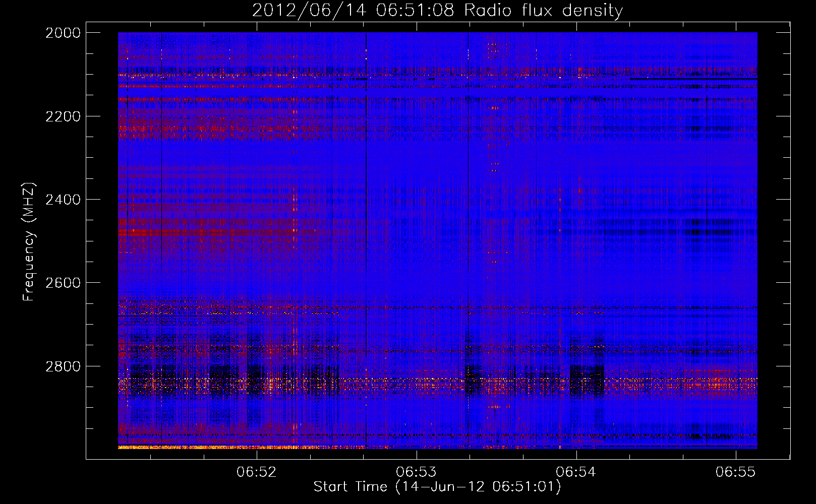Click the 2200 frequency tick label
This screenshot has width=816, height=504.
click(x=63, y=116)
